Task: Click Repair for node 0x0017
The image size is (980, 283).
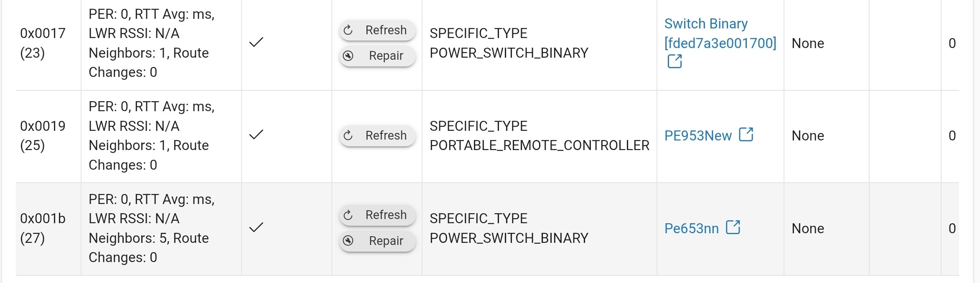Action: click(x=377, y=56)
